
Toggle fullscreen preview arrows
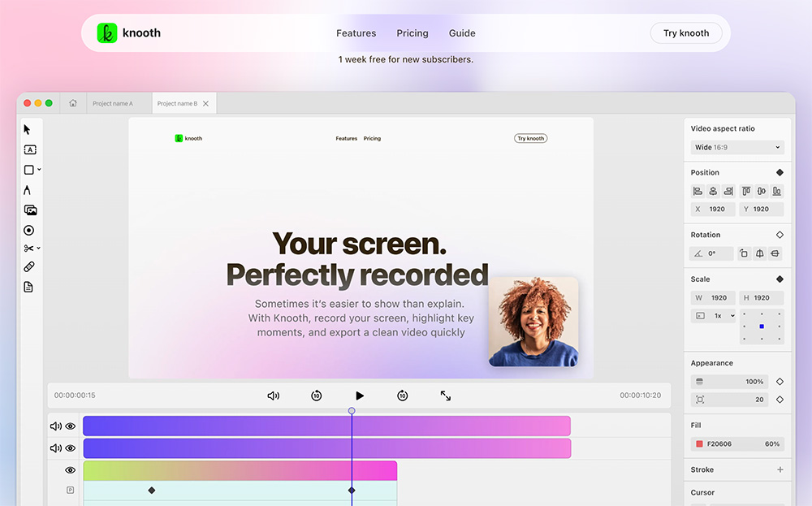coord(445,396)
